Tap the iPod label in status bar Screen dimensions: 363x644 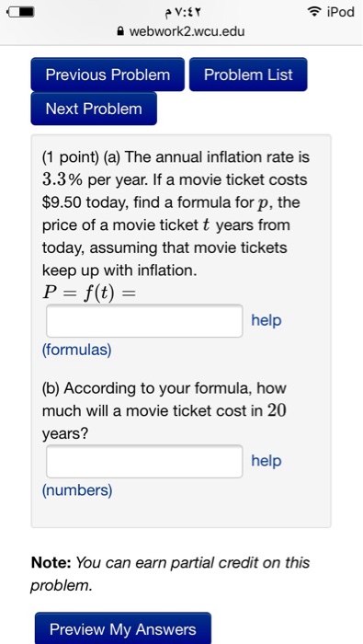click(340, 12)
